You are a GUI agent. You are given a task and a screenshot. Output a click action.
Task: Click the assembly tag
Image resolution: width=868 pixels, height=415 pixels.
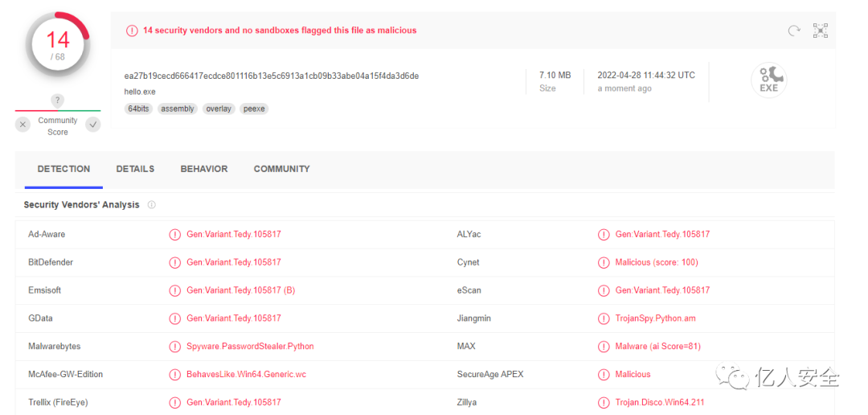tap(178, 109)
